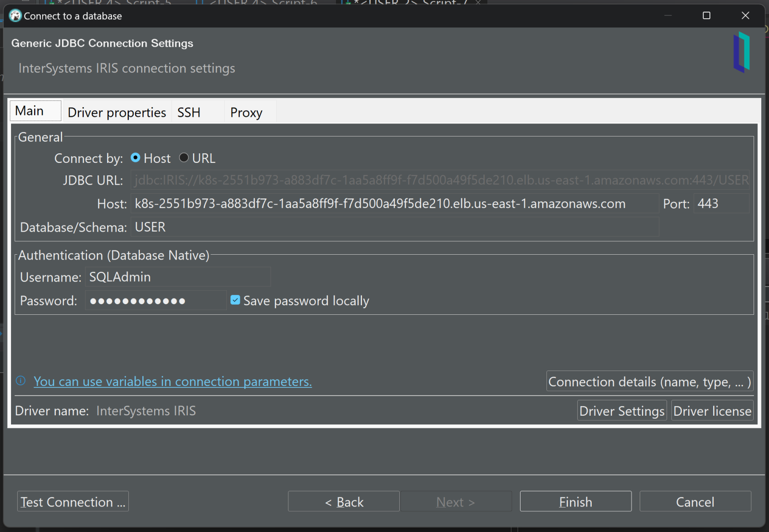Select the URL connect-by option
Screen dimensions: 769x532
pyautogui.click(x=184, y=158)
